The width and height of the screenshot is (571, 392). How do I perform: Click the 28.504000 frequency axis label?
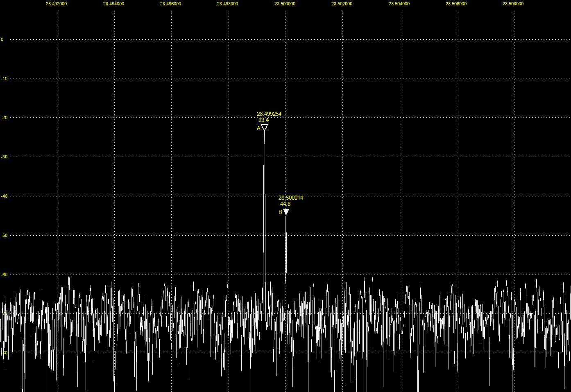click(399, 4)
